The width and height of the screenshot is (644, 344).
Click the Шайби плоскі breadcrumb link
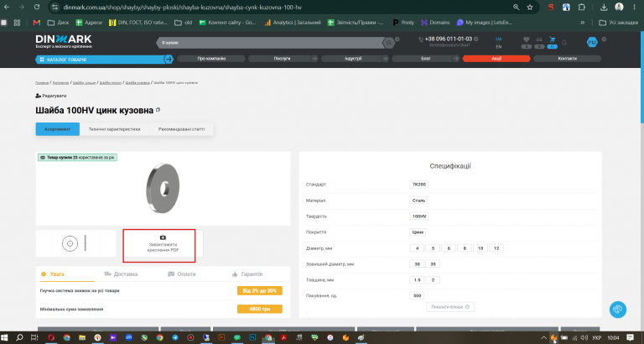point(111,83)
